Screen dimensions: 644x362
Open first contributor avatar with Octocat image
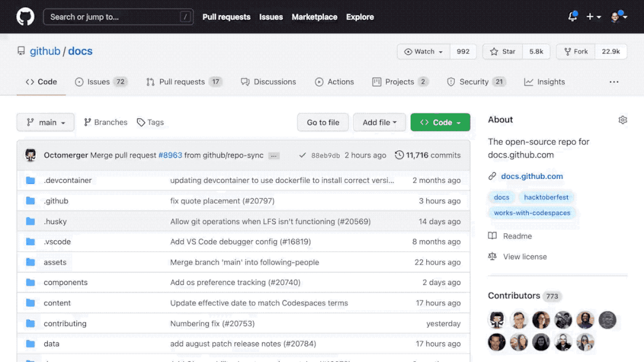[x=497, y=320]
